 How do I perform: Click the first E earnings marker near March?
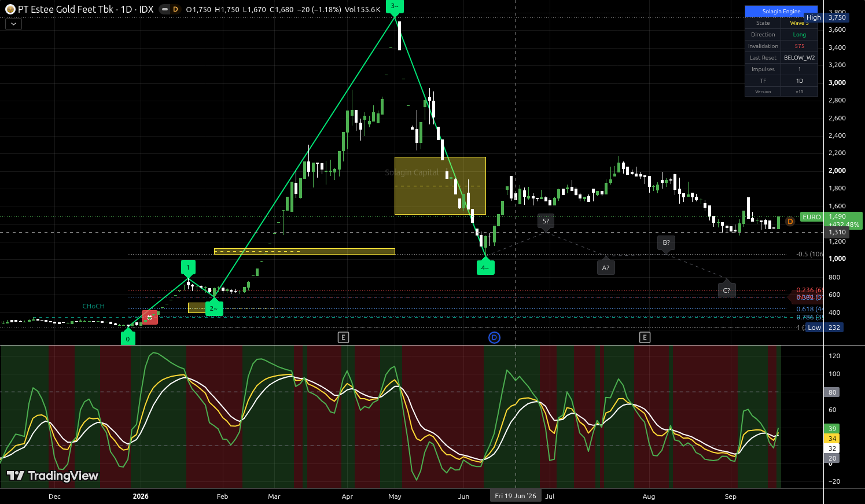344,337
